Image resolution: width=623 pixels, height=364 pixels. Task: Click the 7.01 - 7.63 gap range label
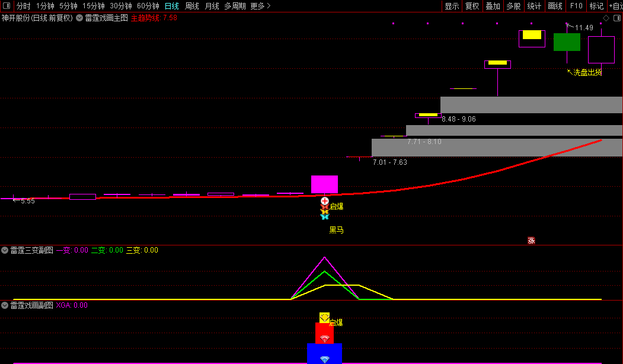pos(390,162)
